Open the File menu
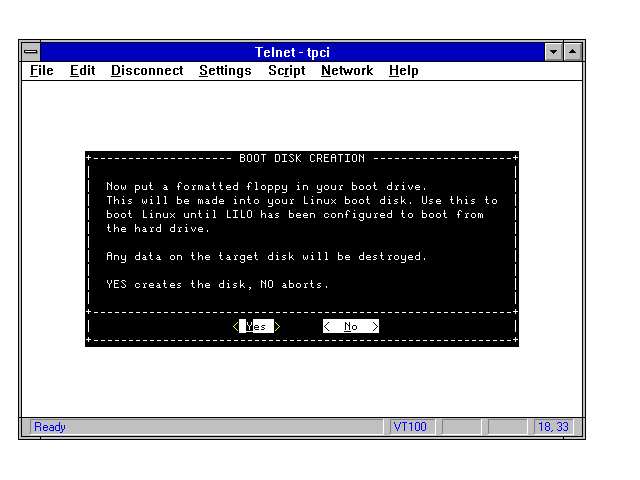Screen dimensions: 640x480 (42, 71)
